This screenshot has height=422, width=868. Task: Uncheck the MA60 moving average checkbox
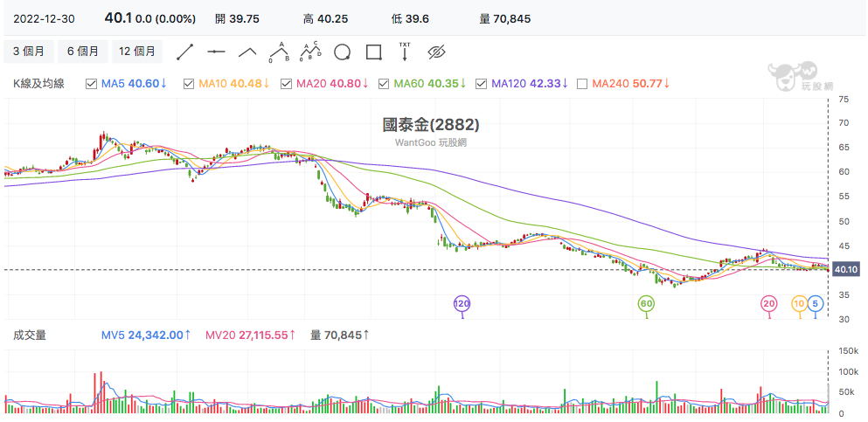384,84
